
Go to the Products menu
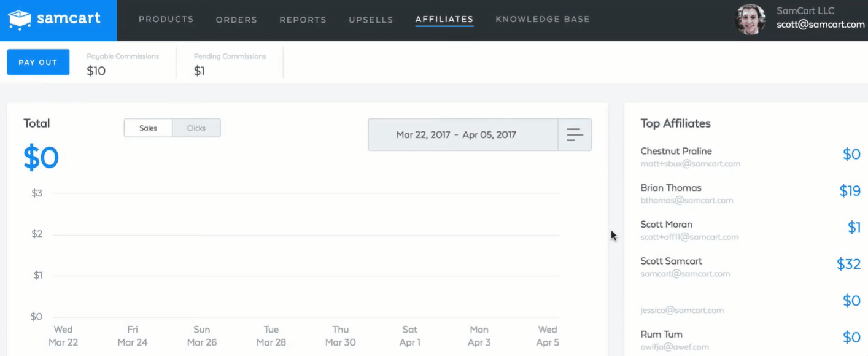click(166, 19)
